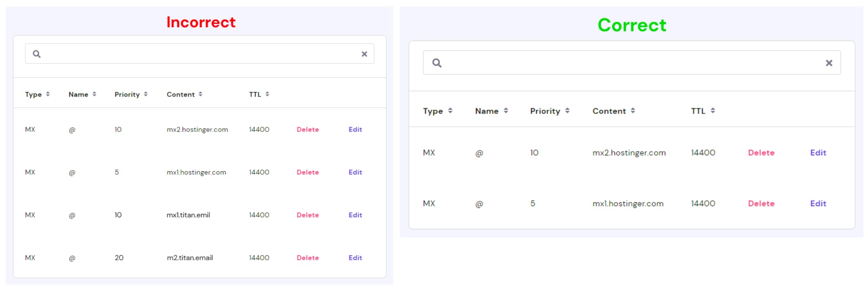Sort by Priority in the Correct table

pos(549,111)
